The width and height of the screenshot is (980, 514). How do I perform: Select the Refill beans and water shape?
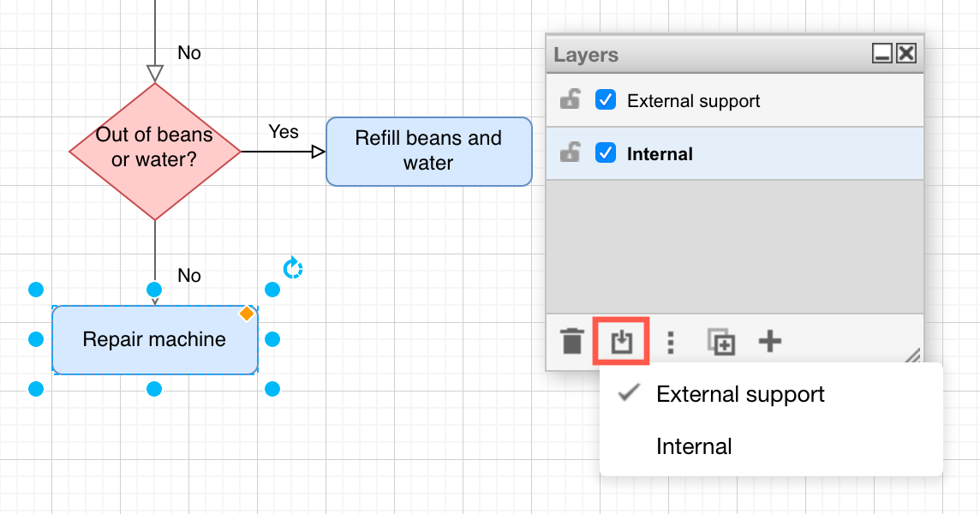428,152
